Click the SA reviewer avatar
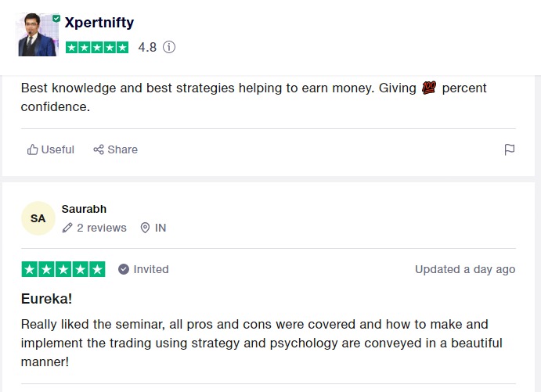Image resolution: width=541 pixels, height=392 pixels. [38, 218]
